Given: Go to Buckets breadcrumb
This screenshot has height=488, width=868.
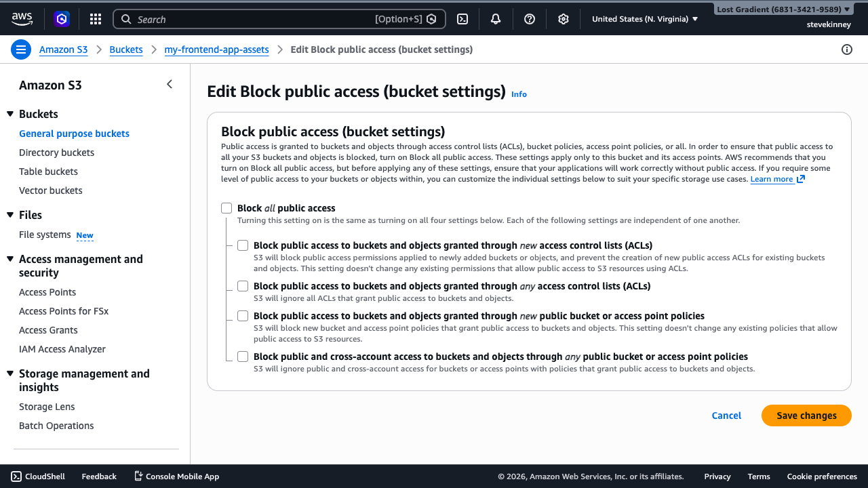Looking at the screenshot, I should click(x=126, y=49).
